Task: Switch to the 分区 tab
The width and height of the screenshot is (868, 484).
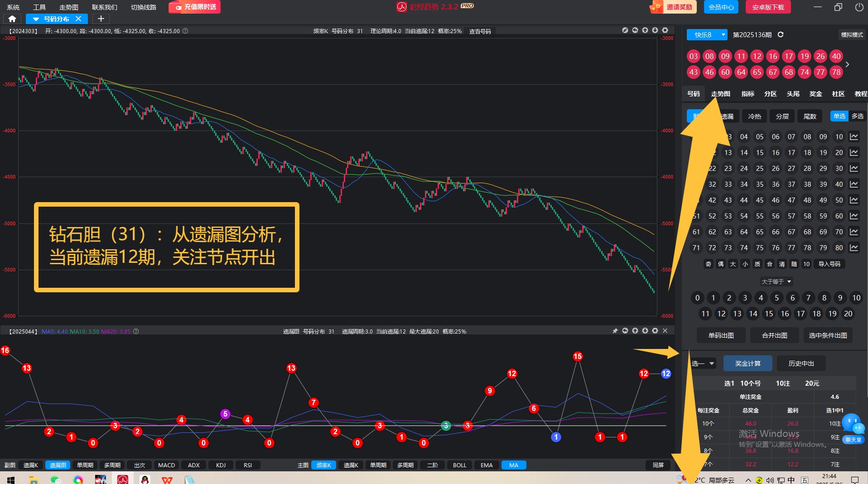Action: coord(771,94)
